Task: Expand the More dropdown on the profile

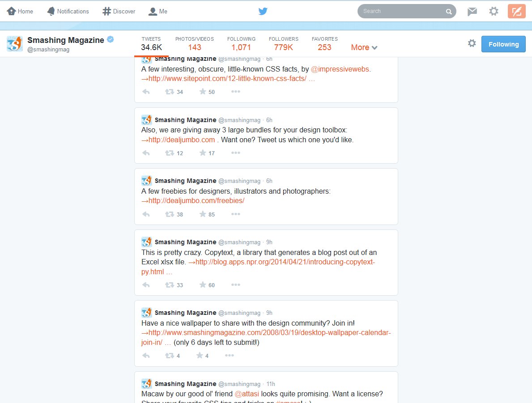Action: coord(364,47)
